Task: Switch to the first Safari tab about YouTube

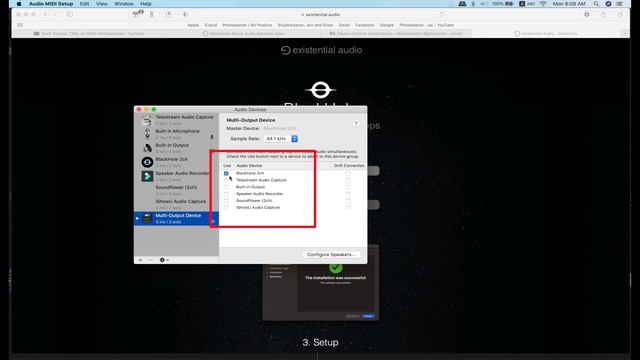Action: [89, 33]
